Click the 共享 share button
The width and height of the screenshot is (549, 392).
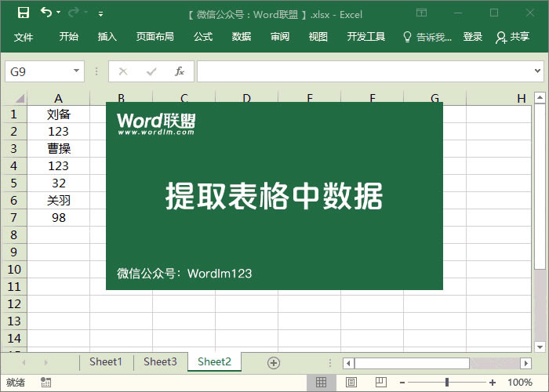pyautogui.click(x=512, y=37)
